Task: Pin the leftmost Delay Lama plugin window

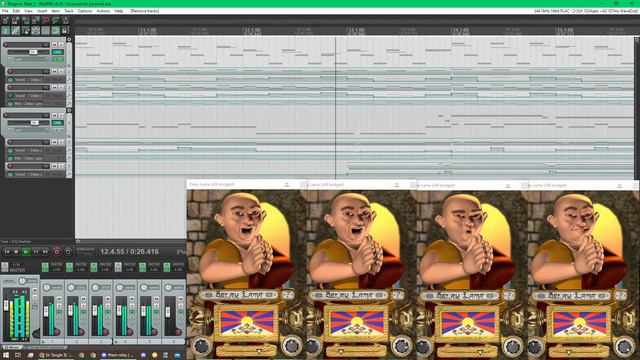Action: point(287,185)
